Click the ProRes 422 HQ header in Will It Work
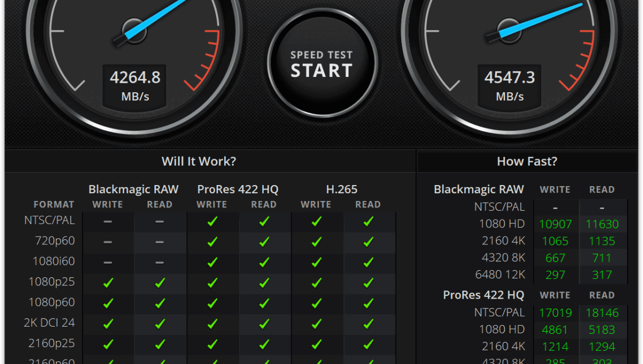 (238, 189)
